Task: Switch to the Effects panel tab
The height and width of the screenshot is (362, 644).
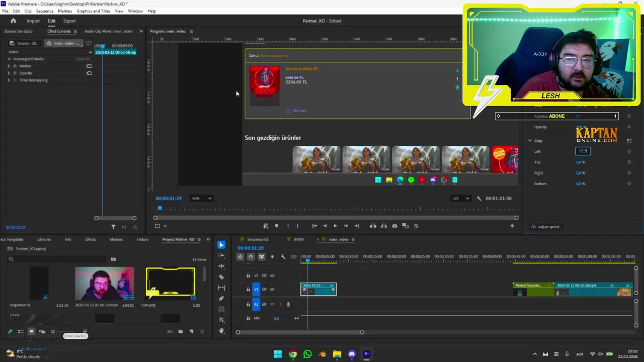Action: tap(91, 239)
